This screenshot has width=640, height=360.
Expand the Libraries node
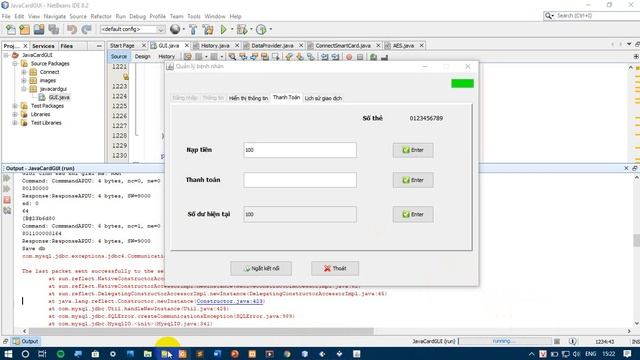pyautogui.click(x=15, y=114)
